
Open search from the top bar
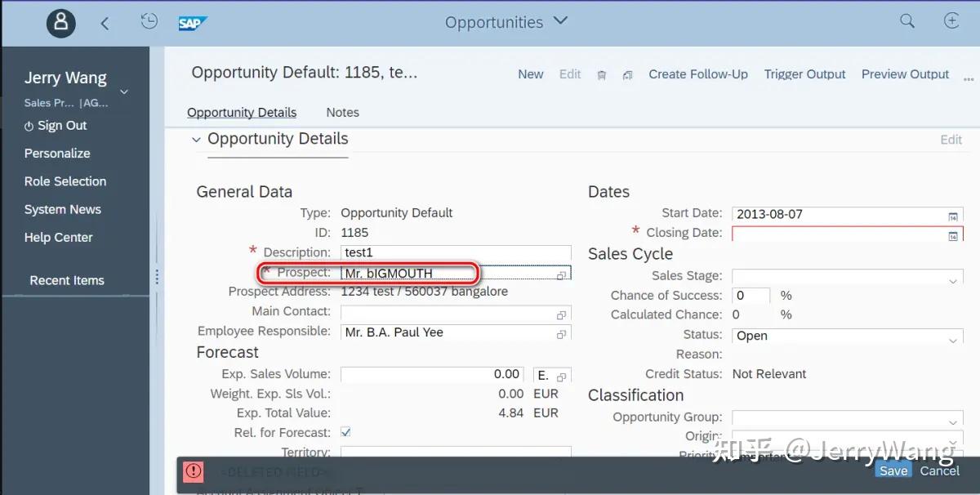tap(906, 22)
